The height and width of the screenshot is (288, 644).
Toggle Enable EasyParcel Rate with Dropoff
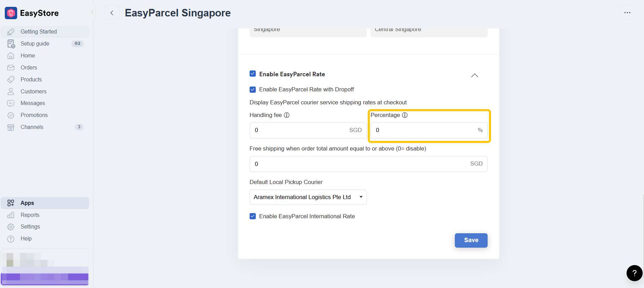[x=253, y=90]
